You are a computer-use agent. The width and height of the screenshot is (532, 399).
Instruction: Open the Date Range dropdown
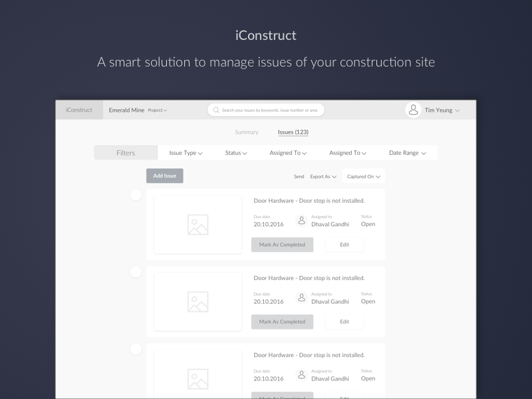click(x=408, y=152)
